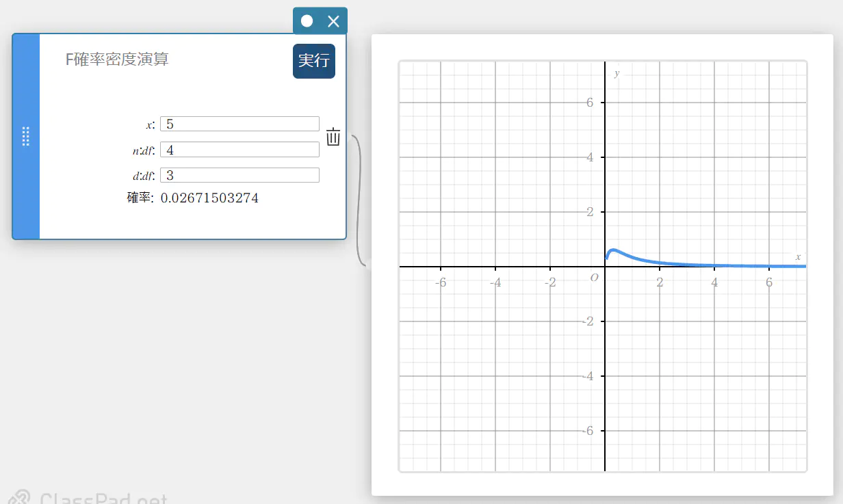Click the d:df input field containing 3
The height and width of the screenshot is (504, 843).
click(239, 176)
